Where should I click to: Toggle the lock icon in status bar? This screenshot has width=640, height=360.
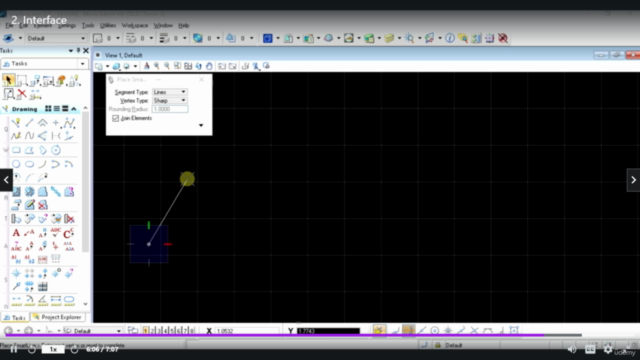[438, 345]
